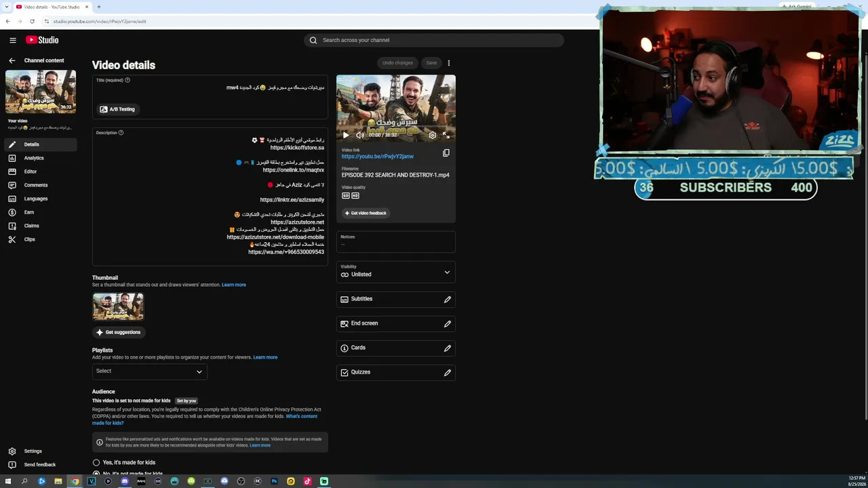868x488 pixels.
Task: Play the video preview
Action: tap(346, 135)
